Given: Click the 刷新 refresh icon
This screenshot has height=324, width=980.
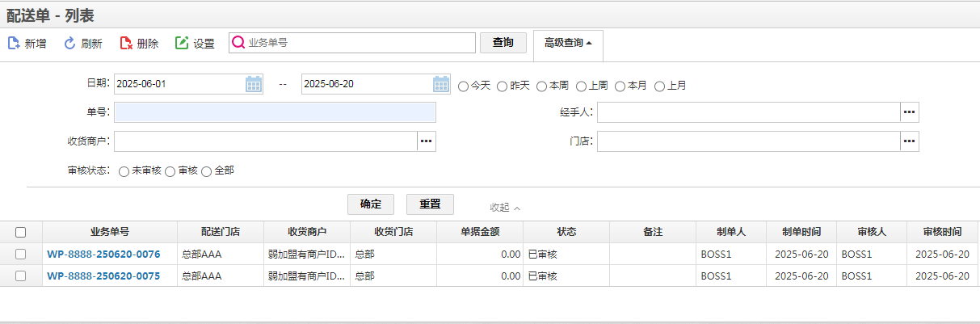Looking at the screenshot, I should (x=69, y=43).
